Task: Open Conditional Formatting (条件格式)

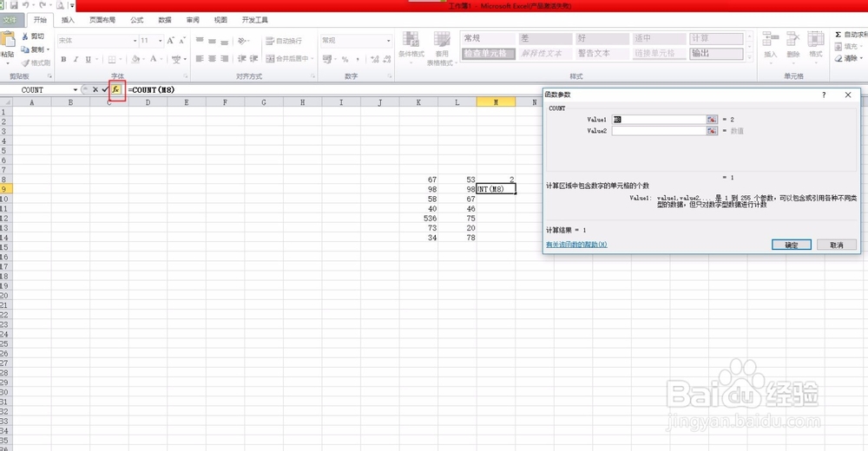Action: click(411, 48)
